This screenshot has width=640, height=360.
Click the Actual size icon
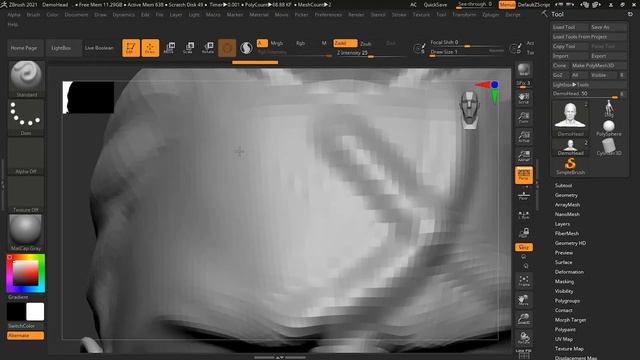point(524,137)
